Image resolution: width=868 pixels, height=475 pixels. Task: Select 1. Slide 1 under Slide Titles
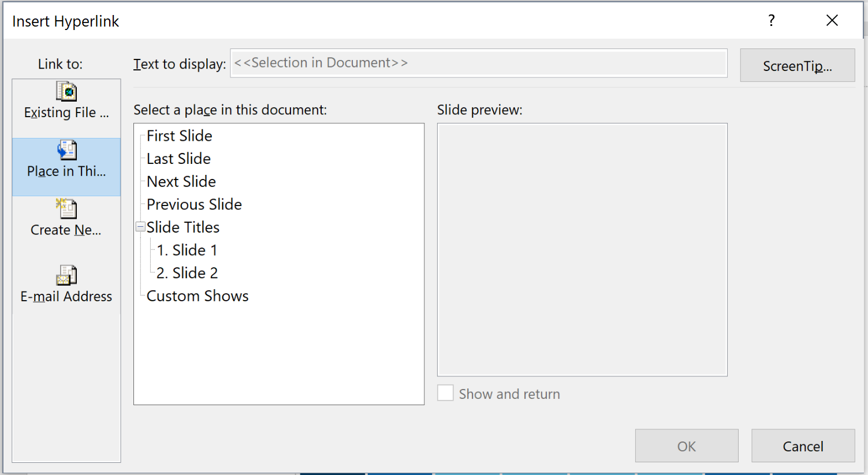click(187, 250)
